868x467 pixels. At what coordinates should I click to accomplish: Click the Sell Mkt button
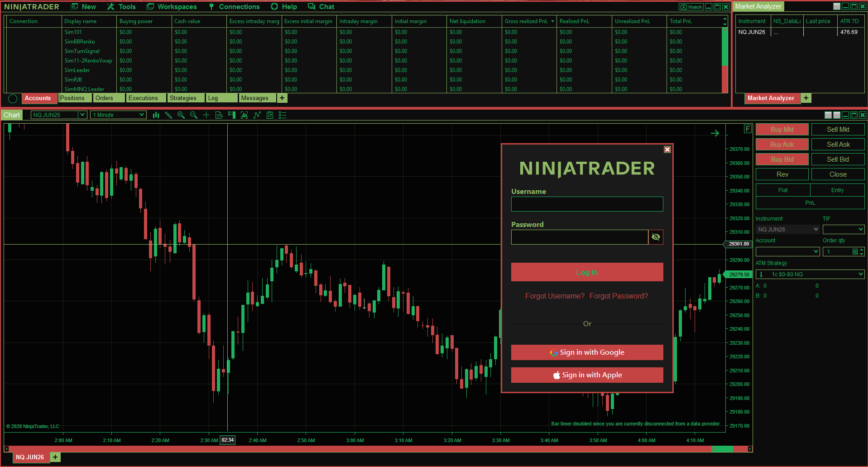(838, 130)
